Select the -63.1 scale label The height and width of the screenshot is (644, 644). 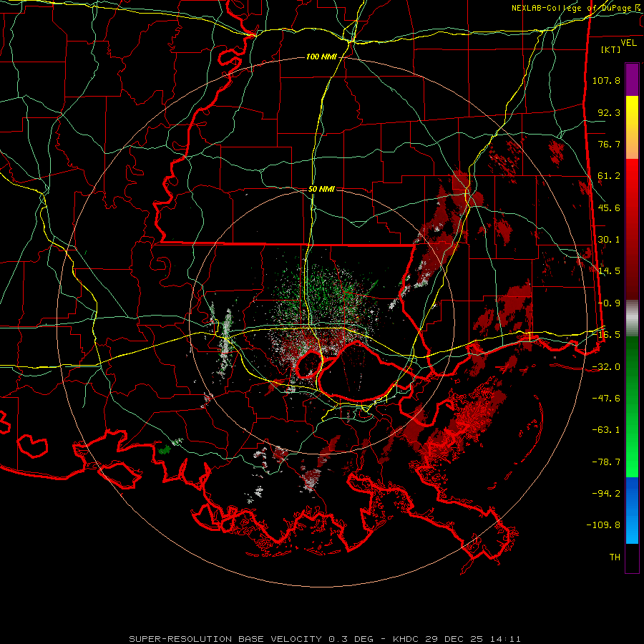(x=606, y=430)
